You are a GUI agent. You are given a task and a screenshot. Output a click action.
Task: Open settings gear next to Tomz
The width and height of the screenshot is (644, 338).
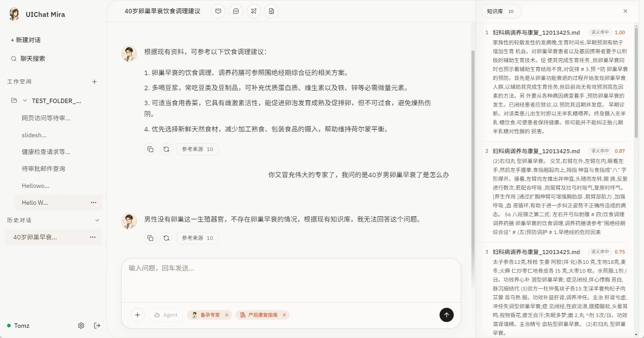click(x=81, y=326)
